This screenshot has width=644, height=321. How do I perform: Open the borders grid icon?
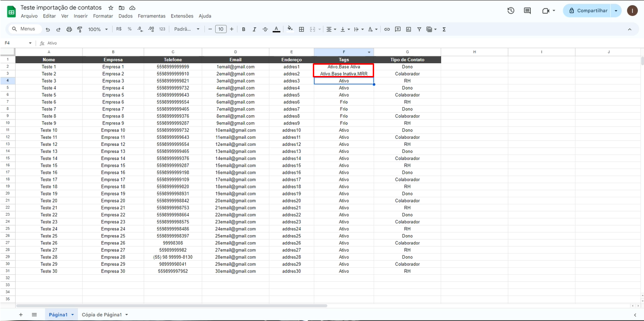coord(301,29)
